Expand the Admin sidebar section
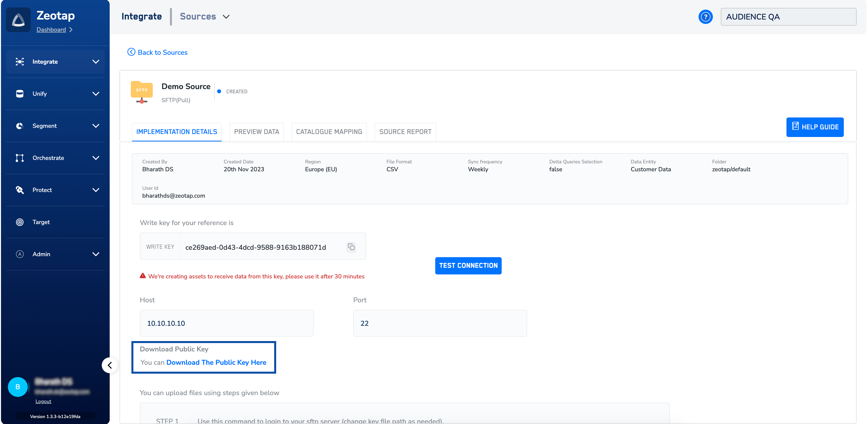 coord(96,254)
